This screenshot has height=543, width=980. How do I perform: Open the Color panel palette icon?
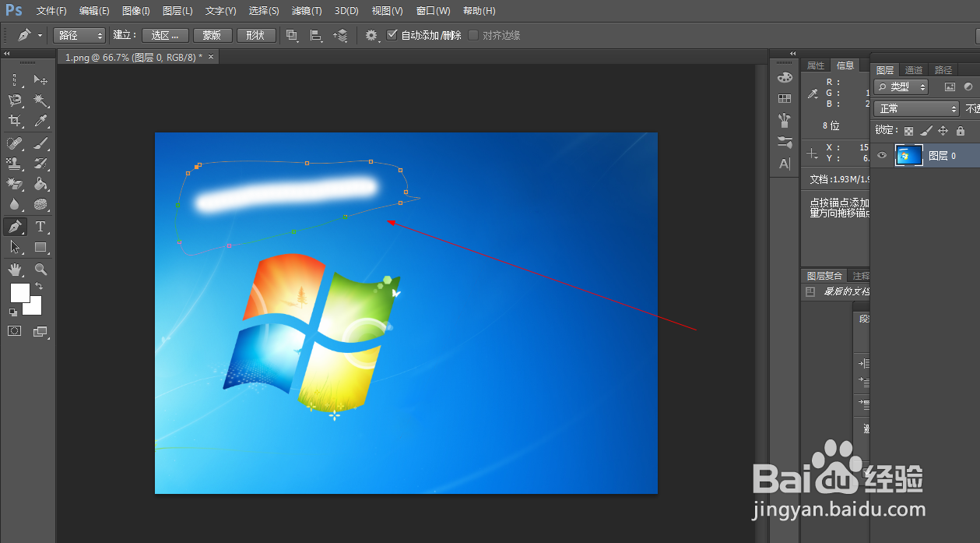785,77
